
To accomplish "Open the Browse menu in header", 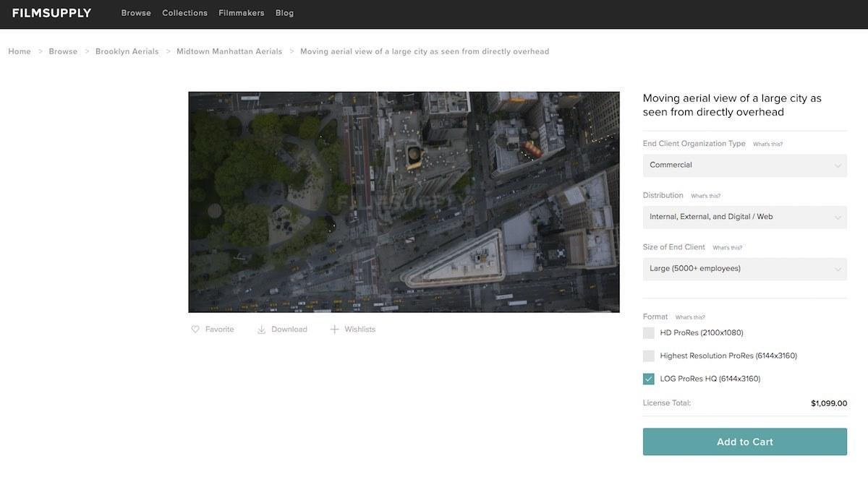I will [x=136, y=13].
